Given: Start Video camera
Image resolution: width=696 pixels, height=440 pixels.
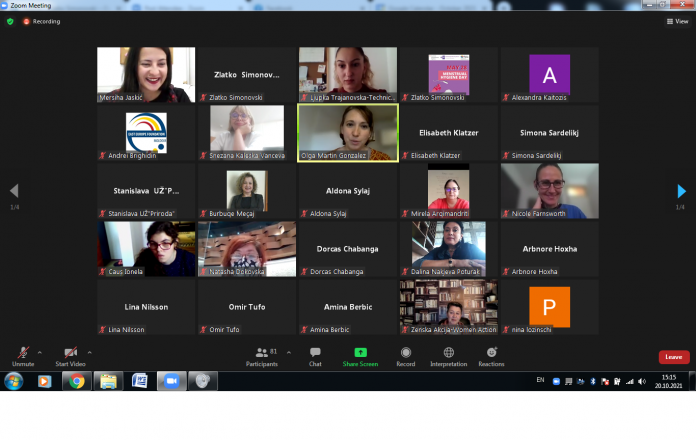Looking at the screenshot, I should click(x=70, y=355).
